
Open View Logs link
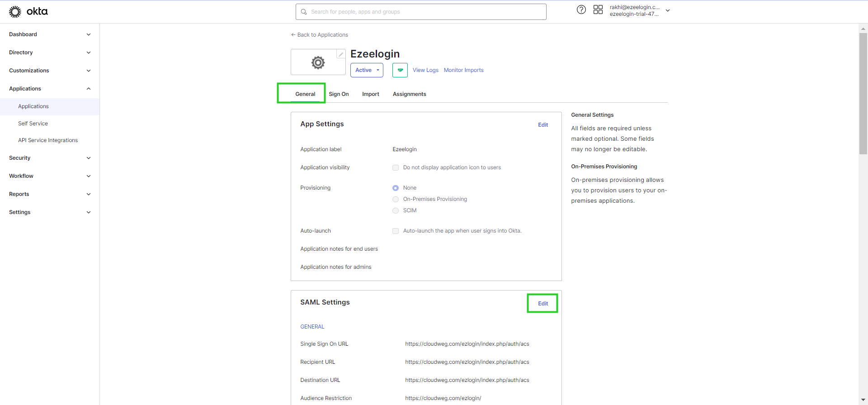click(x=425, y=70)
